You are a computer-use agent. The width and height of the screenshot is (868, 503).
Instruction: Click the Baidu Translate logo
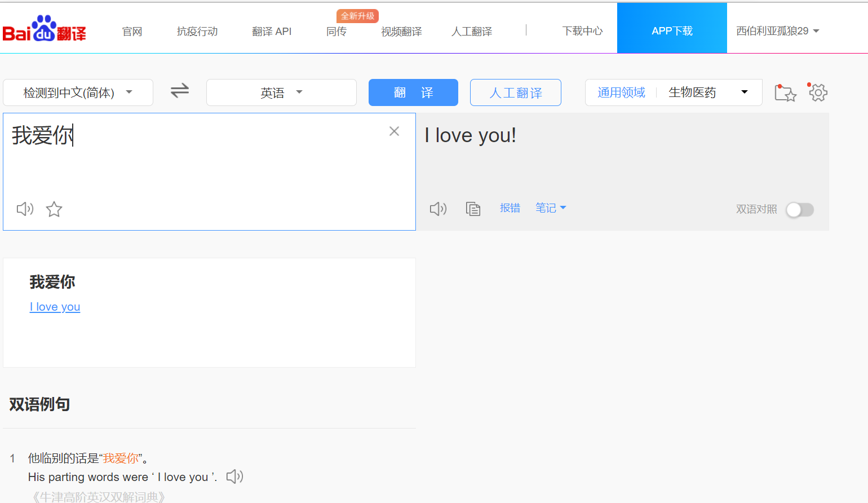click(x=45, y=29)
